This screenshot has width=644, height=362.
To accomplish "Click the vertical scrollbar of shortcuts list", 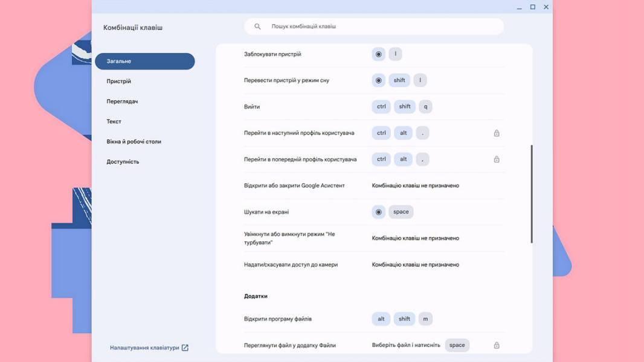I will (x=532, y=194).
